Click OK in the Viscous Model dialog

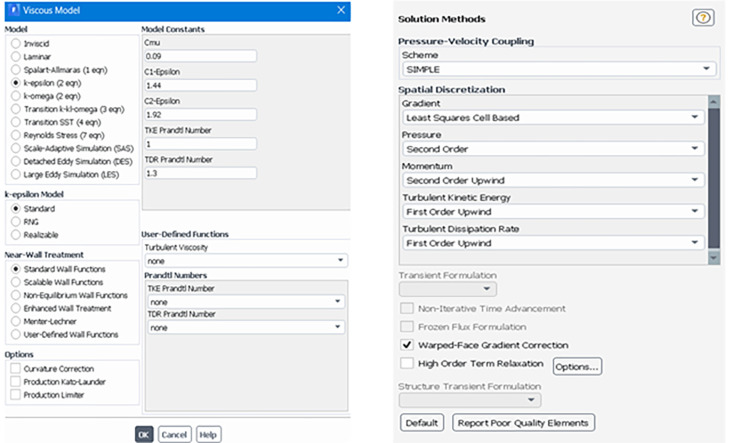tap(144, 435)
